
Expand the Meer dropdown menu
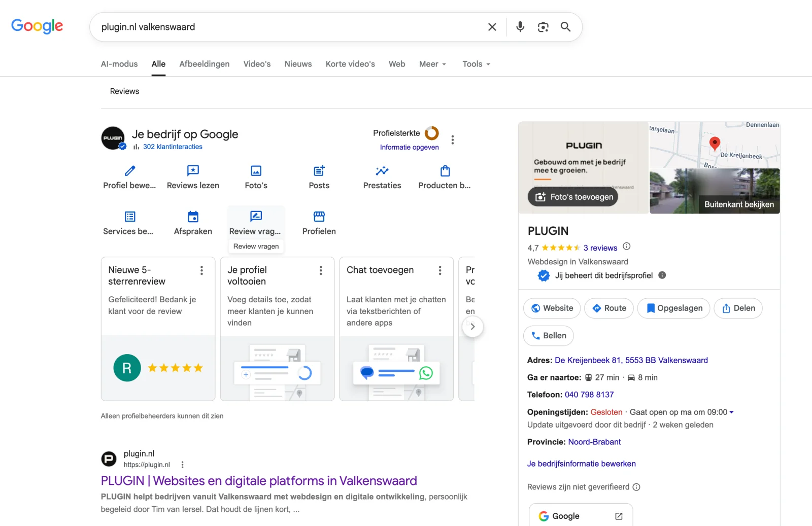pyautogui.click(x=433, y=64)
